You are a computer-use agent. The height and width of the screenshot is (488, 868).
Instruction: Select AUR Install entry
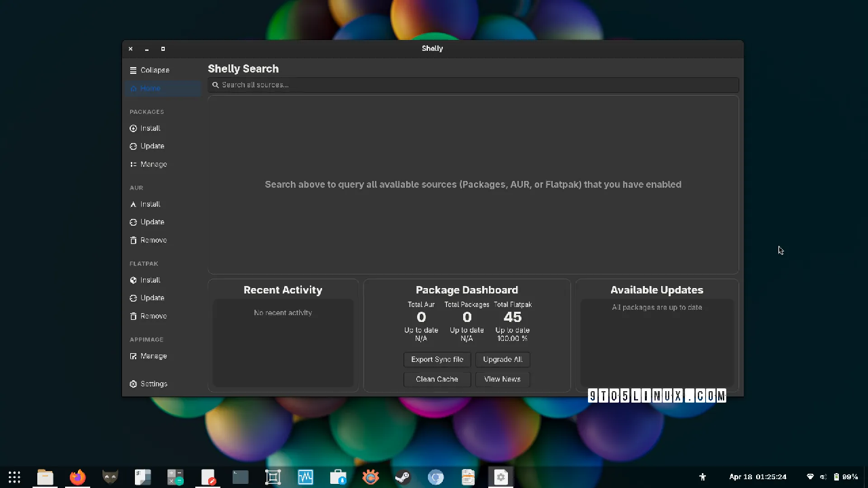150,204
